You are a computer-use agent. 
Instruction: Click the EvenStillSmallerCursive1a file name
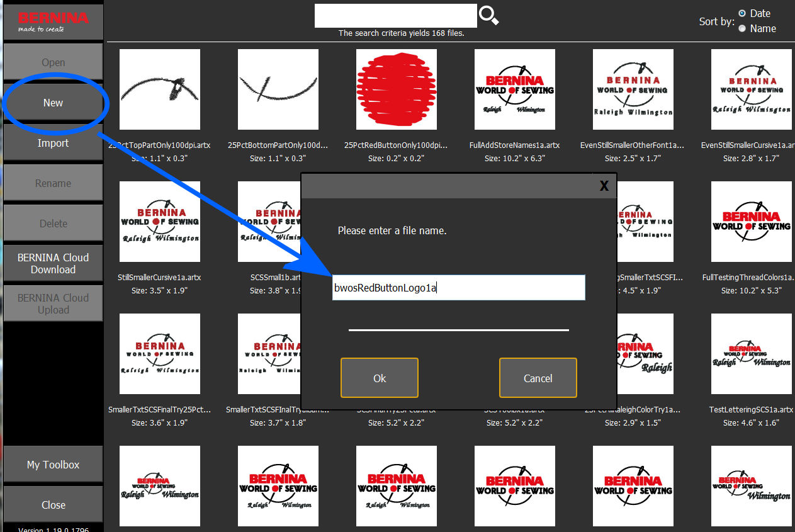click(748, 145)
